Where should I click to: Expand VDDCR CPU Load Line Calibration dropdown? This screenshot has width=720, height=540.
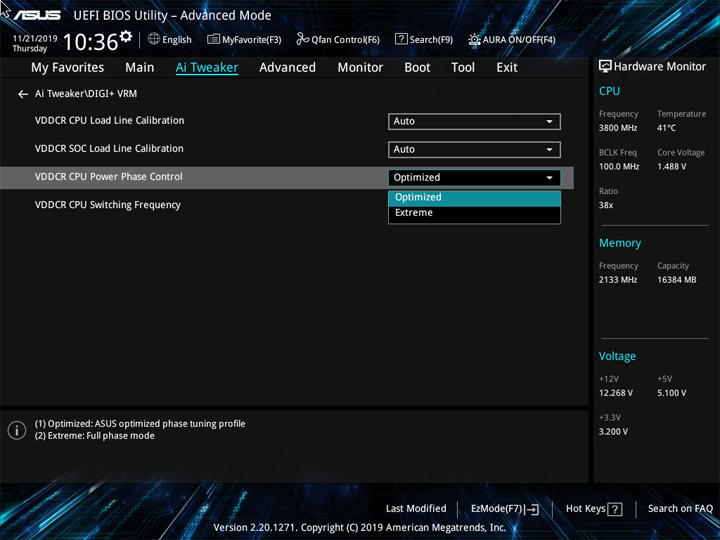(474, 122)
